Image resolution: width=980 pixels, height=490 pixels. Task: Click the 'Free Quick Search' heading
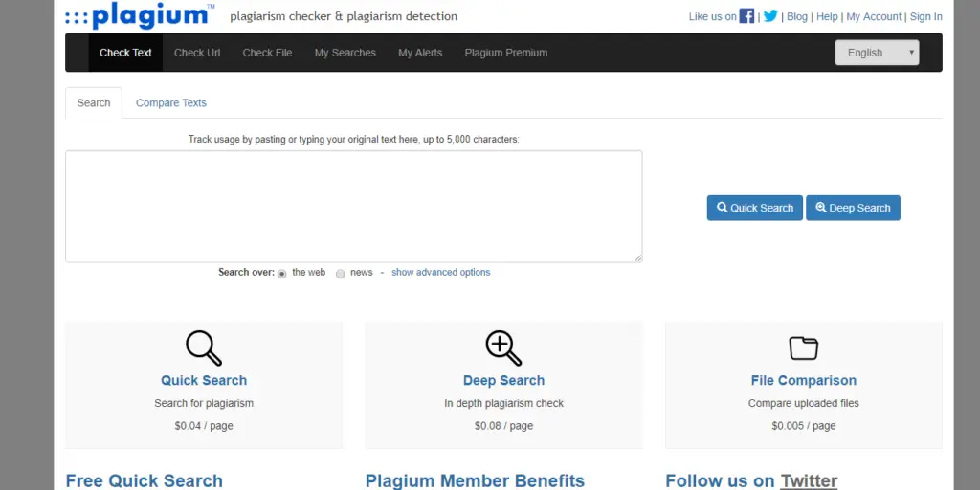click(x=145, y=480)
